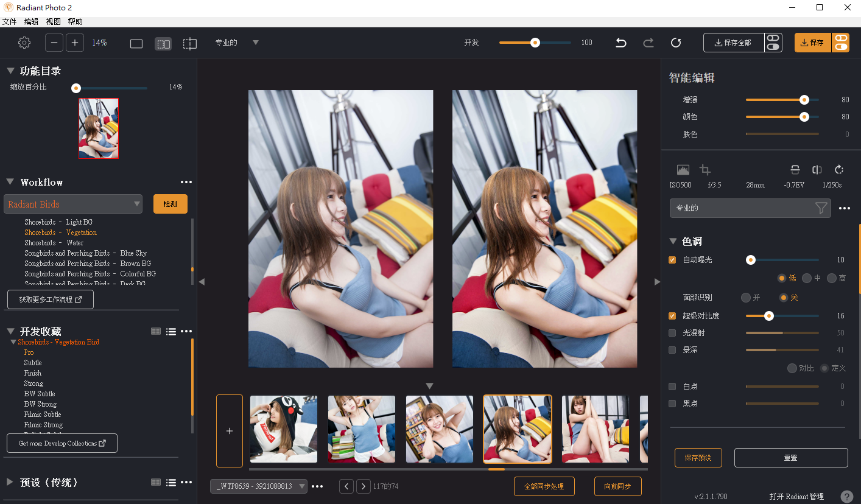Enable the 光漫射 checkbox
This screenshot has height=504, width=861.
672,333
